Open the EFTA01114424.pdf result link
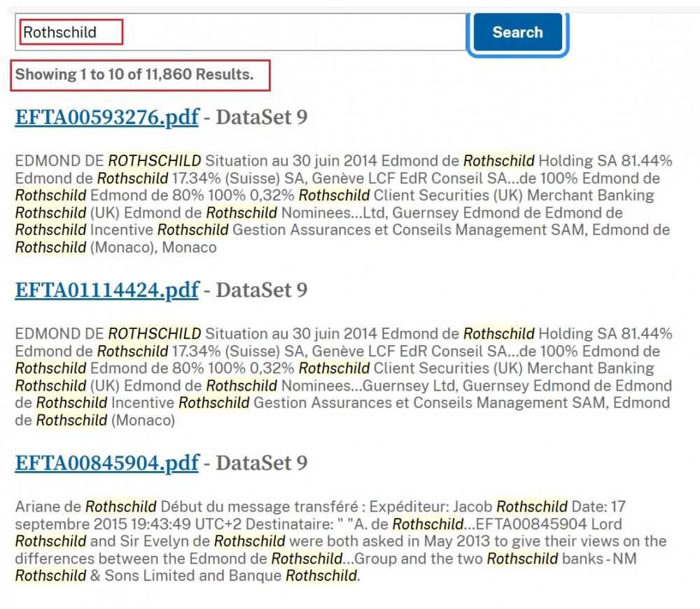 [106, 290]
